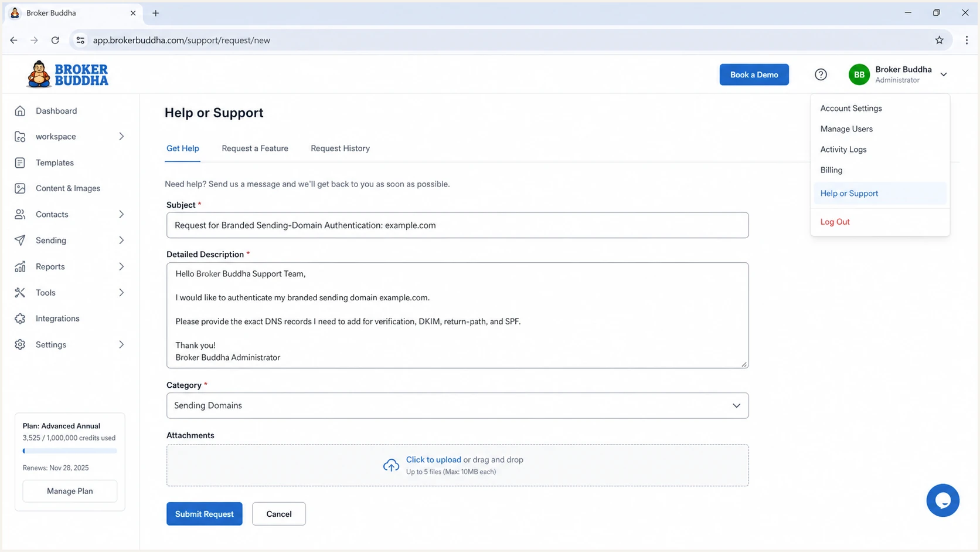Click the Templates label in sidebar

pyautogui.click(x=55, y=162)
